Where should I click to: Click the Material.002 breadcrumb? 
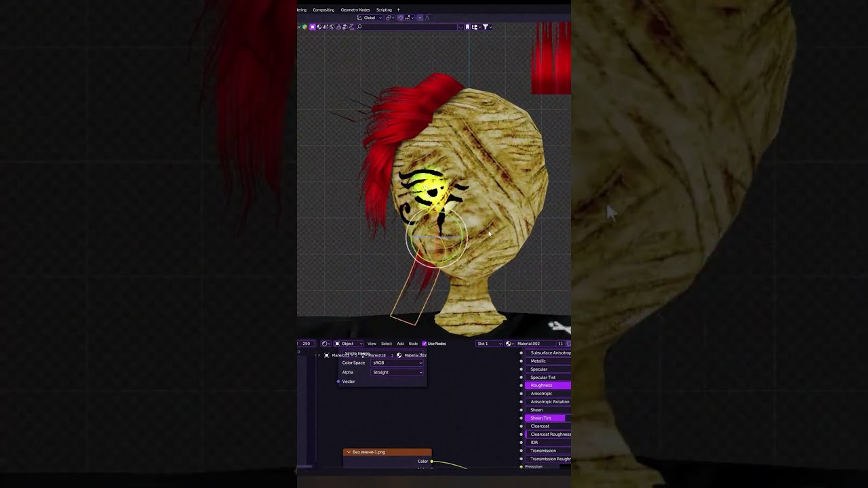412,355
